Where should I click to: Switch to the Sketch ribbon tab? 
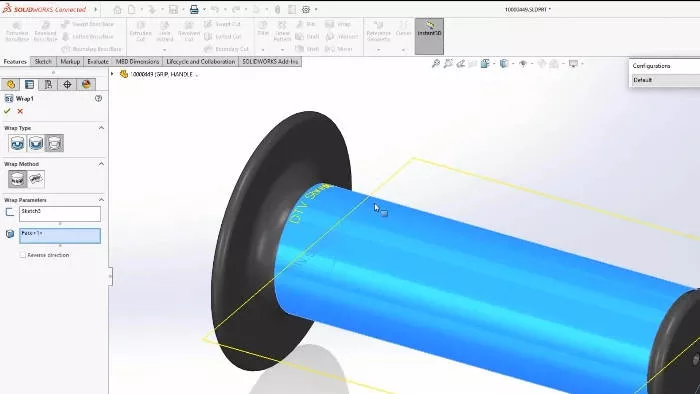[43, 62]
